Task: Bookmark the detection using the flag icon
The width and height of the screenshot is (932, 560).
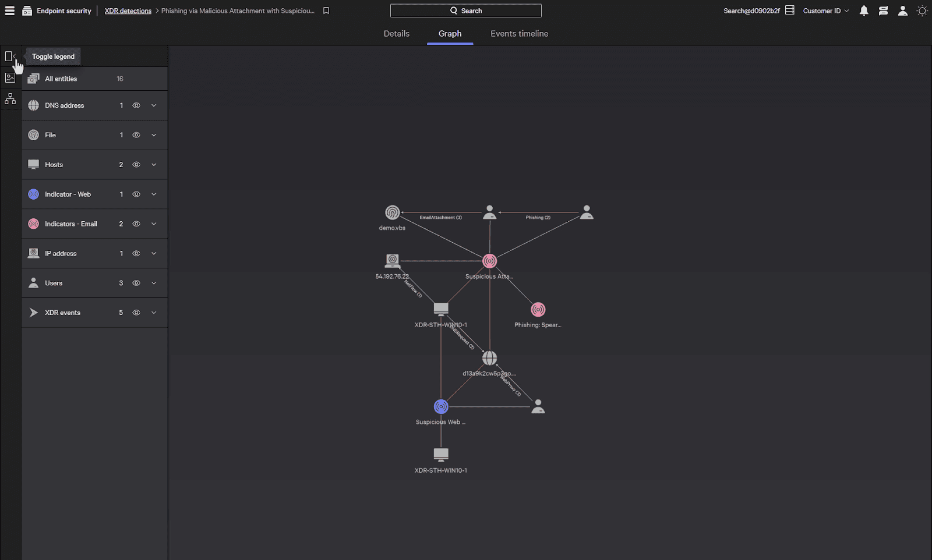Action: point(326,10)
